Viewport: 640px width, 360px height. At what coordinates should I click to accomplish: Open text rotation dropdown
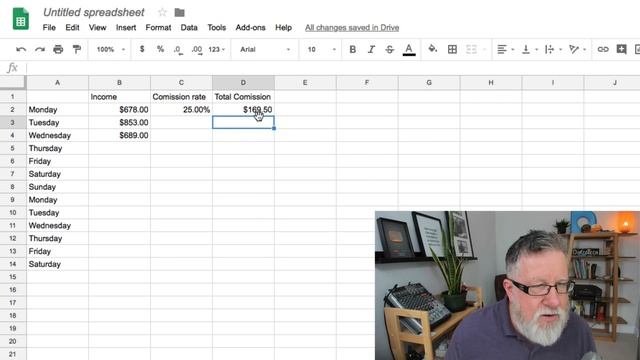(578, 49)
